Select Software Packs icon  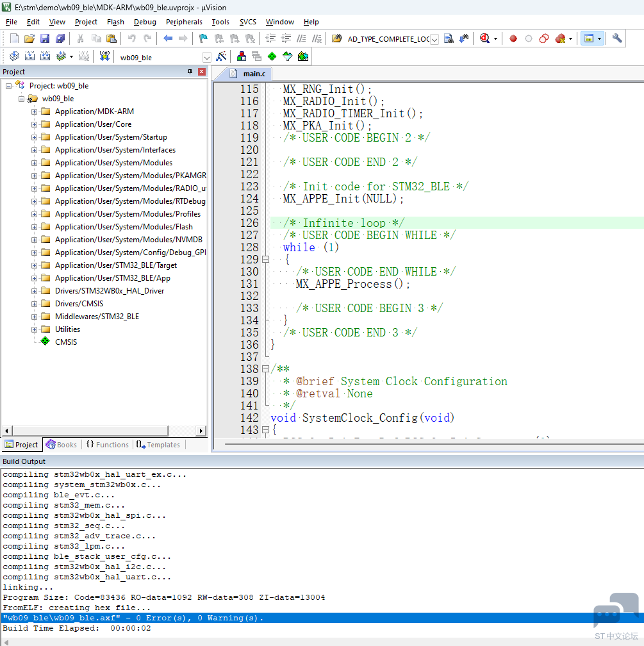[287, 56]
